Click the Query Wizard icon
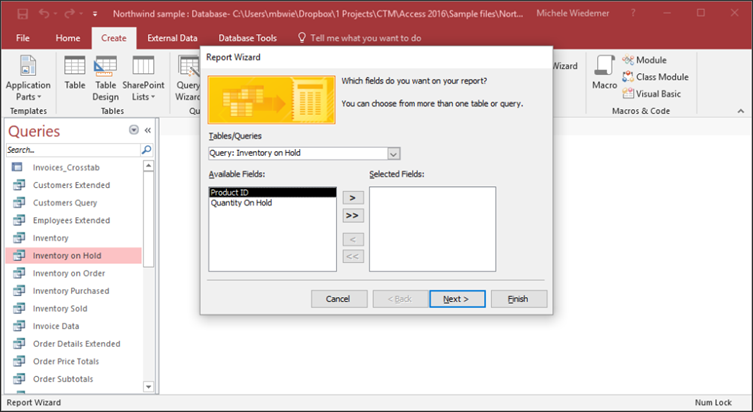This screenshot has width=753, height=412. (188, 78)
